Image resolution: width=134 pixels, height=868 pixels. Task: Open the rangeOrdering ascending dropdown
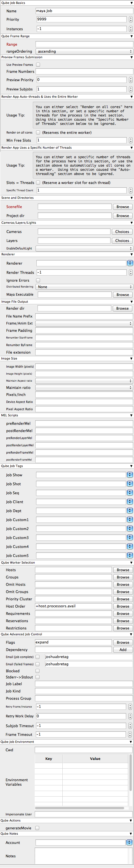coord(84,51)
